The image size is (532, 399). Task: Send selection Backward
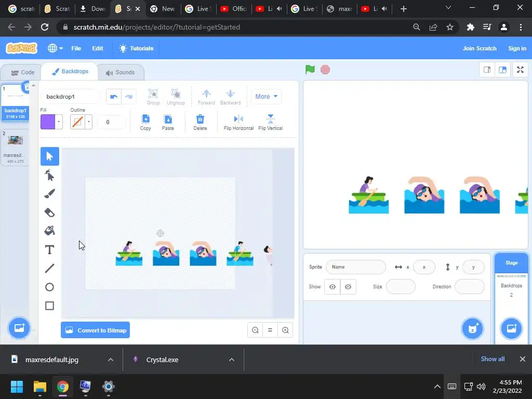[x=230, y=97]
